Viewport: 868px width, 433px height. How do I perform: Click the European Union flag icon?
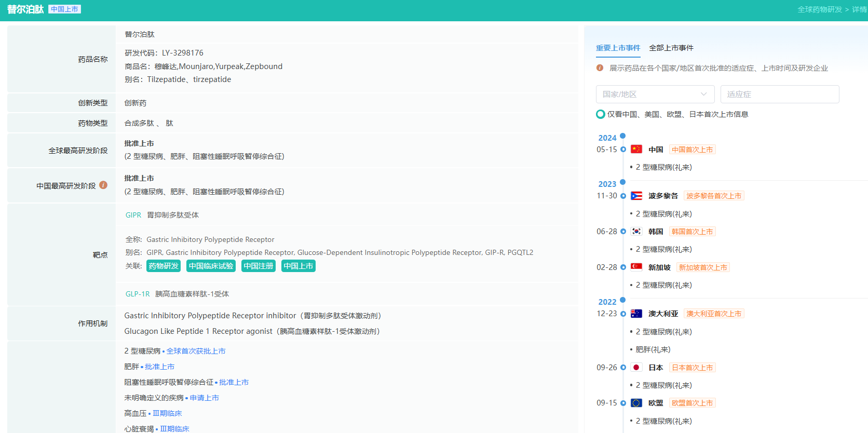(x=636, y=403)
